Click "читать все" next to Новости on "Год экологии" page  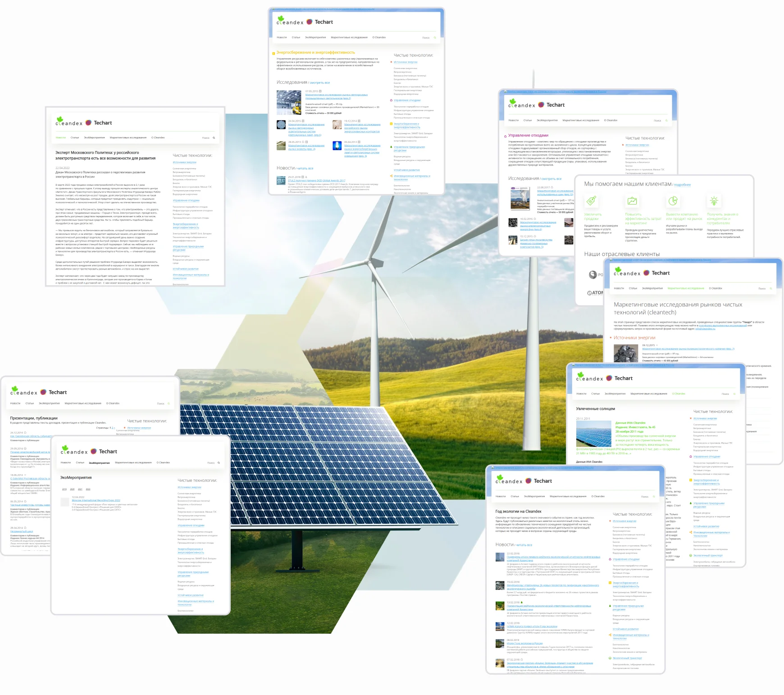(524, 545)
